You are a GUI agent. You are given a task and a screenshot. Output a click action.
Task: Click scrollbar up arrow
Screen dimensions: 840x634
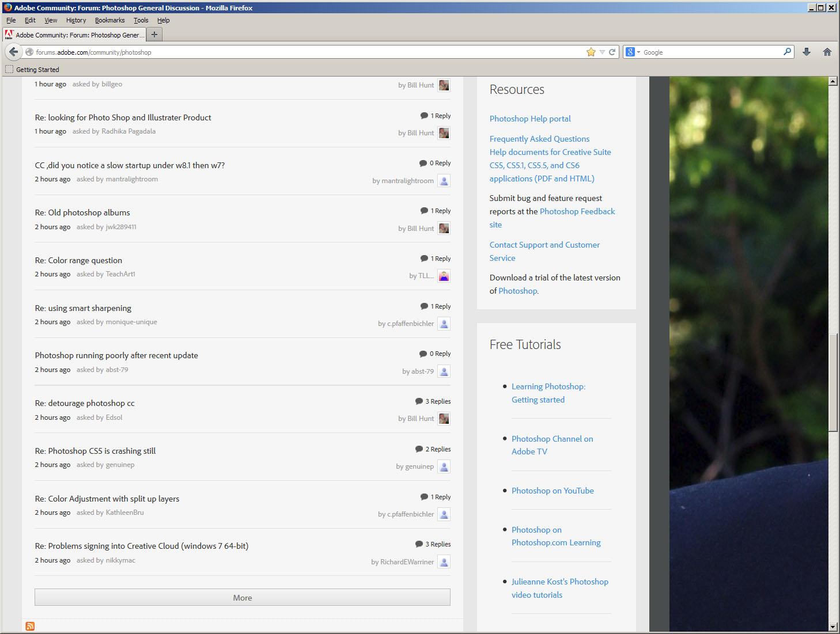click(833, 81)
